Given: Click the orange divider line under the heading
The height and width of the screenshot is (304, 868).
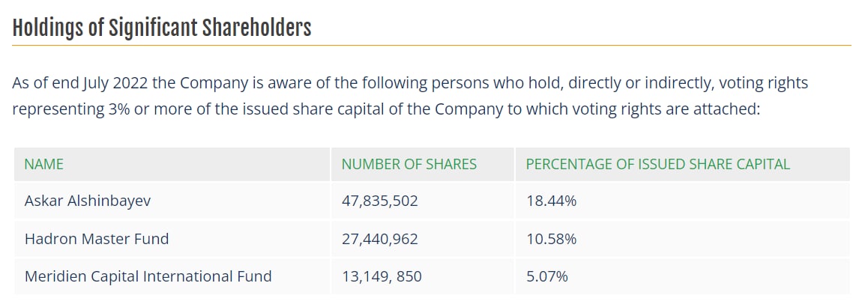Looking at the screenshot, I should click(431, 46).
